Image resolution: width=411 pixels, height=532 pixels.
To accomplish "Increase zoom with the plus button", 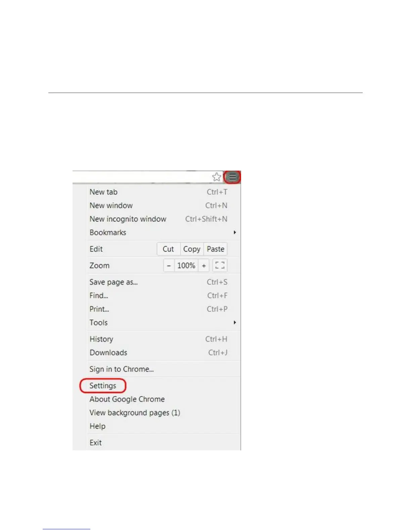I will (204, 265).
